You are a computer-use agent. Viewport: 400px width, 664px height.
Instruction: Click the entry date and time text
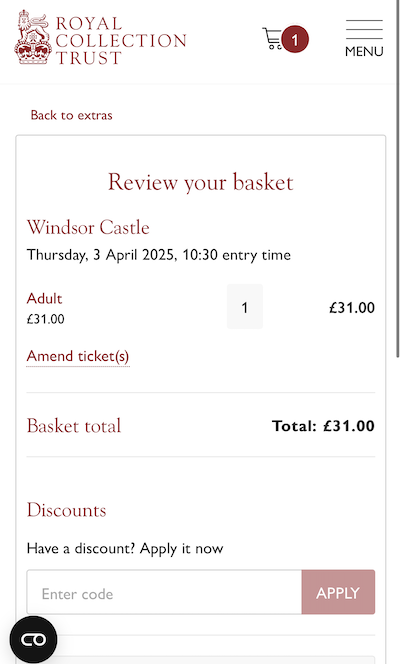pos(159,255)
